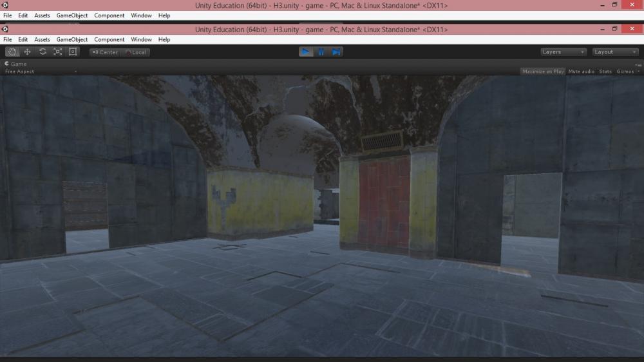Open File menu in front window
The height and width of the screenshot is (362, 644).
[x=7, y=39]
